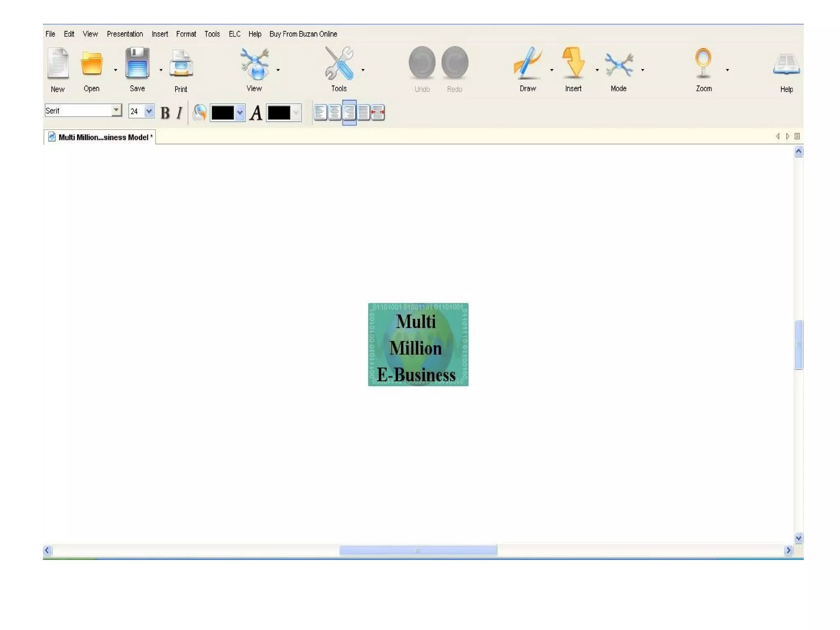Click the New document icon
This screenshot has height=630, width=840.
(x=58, y=63)
